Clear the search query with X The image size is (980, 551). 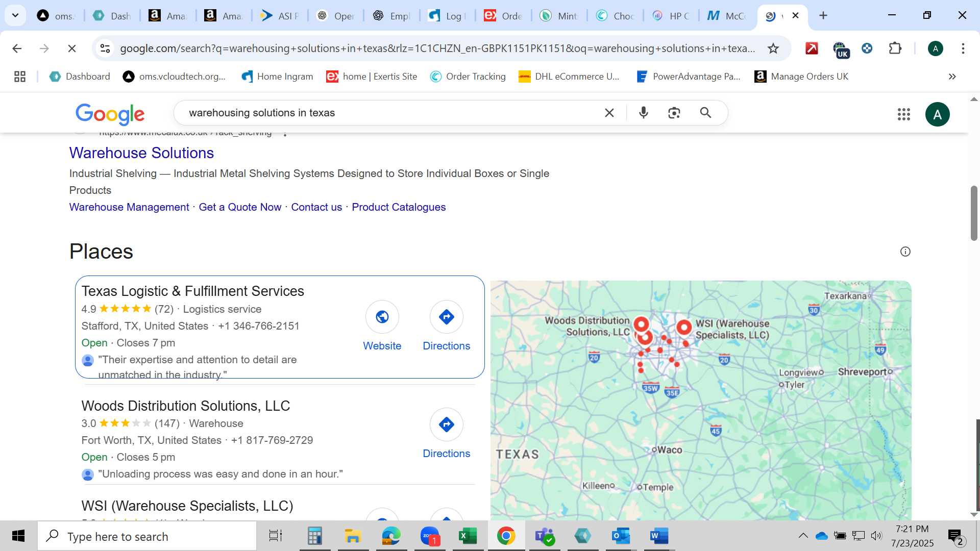[x=609, y=113]
